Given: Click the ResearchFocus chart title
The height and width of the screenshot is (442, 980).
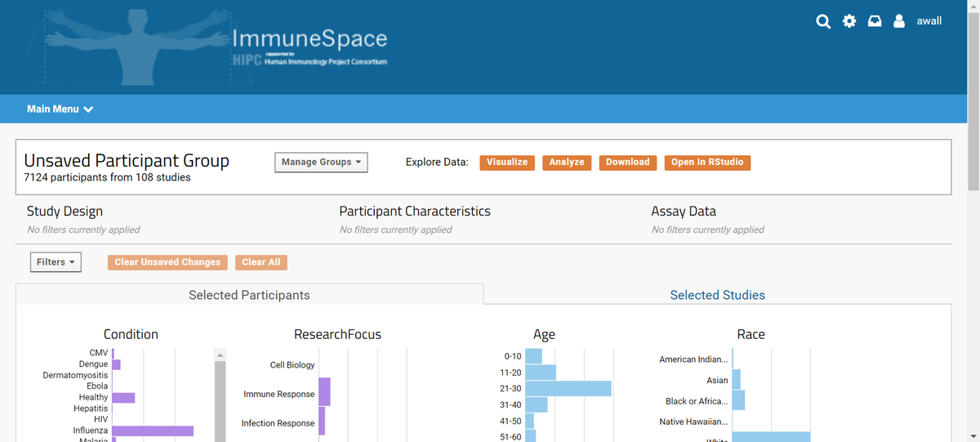Looking at the screenshot, I should 337,334.
